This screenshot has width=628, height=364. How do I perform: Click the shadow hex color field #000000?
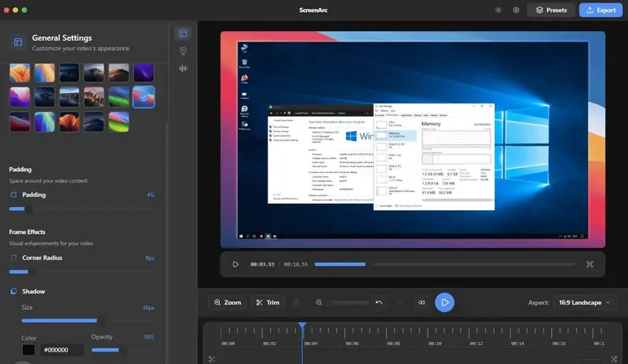[61, 350]
